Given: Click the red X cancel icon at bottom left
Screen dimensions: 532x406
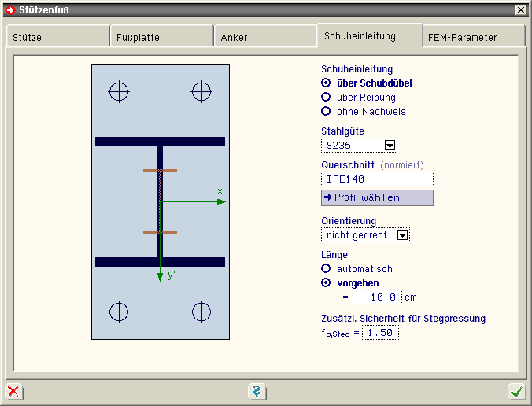Looking at the screenshot, I should click(x=13, y=391).
